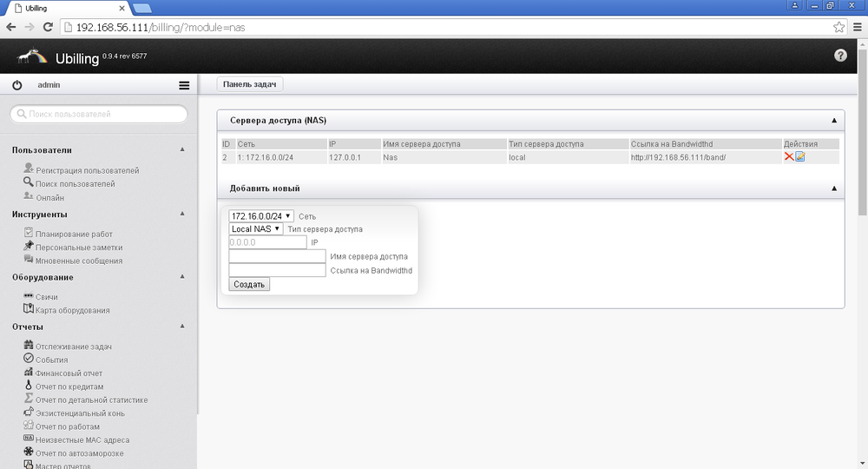Click the red delete icon for Nas
This screenshot has height=469, width=868.
[789, 157]
